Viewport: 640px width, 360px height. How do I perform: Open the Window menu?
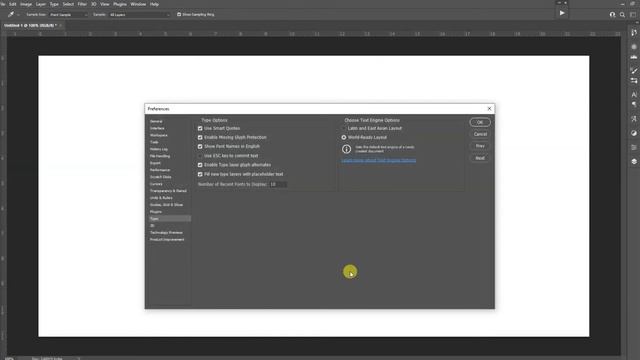138,4
